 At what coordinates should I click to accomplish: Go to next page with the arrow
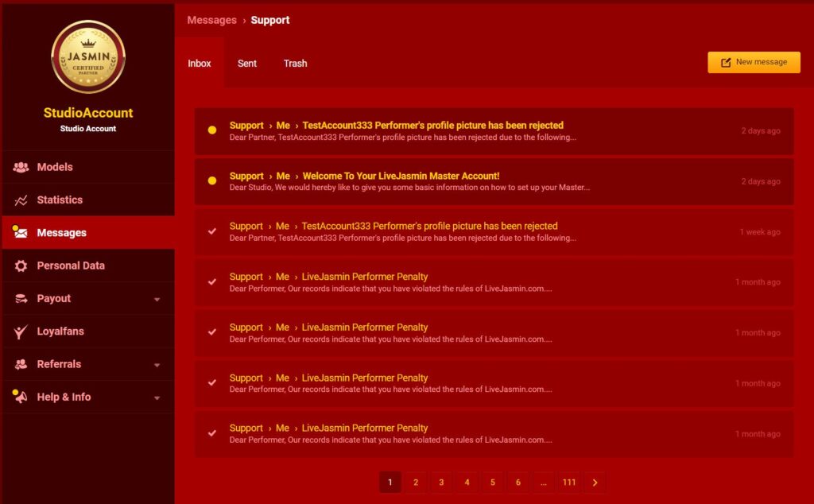[595, 483]
